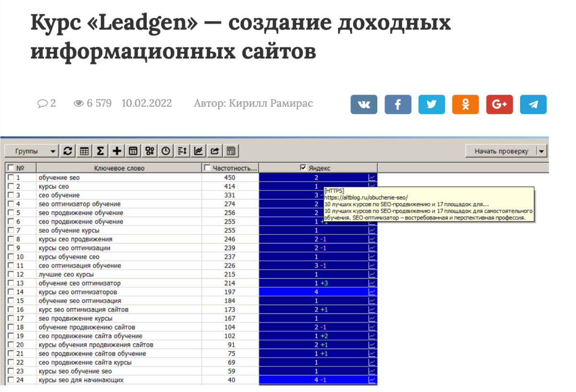This screenshot has height=392, width=576.
Task: Click the export arrow toolbar icon
Action: [x=215, y=150]
